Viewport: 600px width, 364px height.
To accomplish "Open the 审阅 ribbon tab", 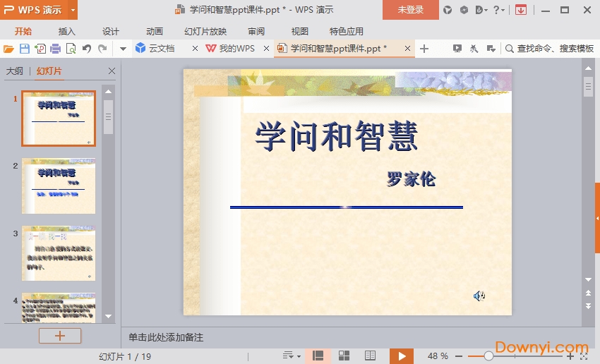I will (256, 31).
